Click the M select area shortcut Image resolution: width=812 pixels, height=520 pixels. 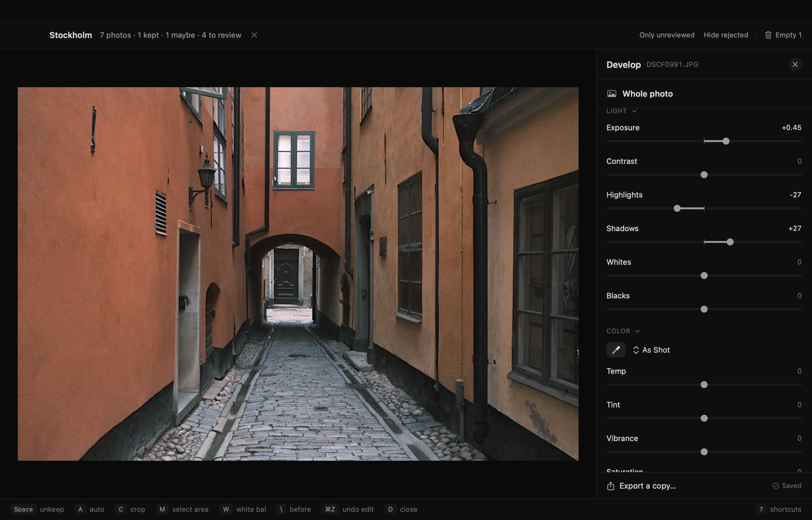coord(182,509)
